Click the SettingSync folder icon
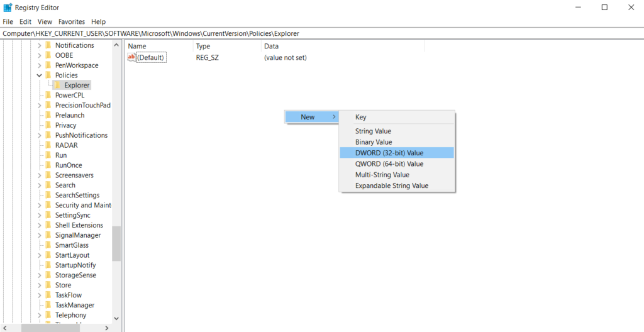The height and width of the screenshot is (332, 644). 48,215
